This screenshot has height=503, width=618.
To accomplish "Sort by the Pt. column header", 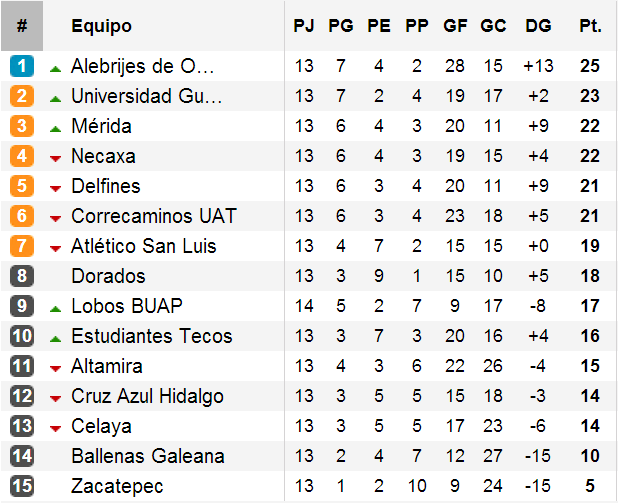I will pos(590,26).
